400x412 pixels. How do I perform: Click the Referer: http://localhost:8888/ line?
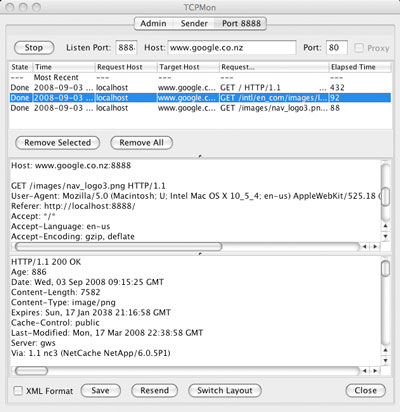(x=73, y=206)
